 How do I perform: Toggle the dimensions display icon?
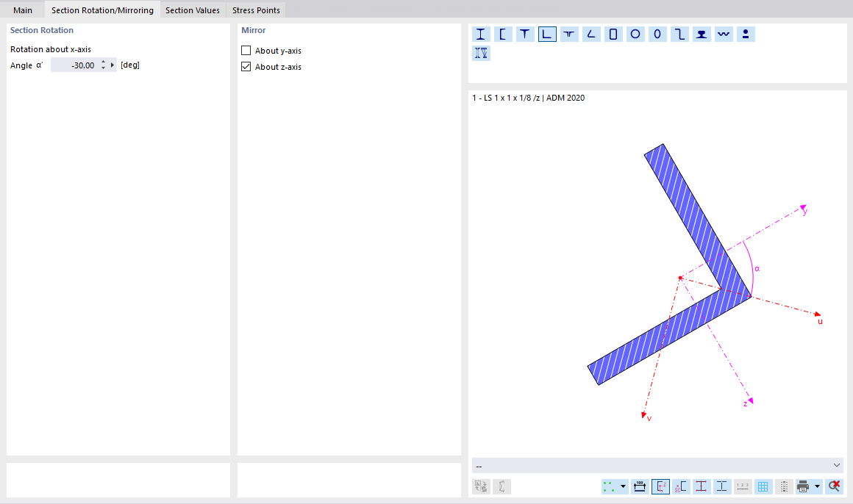pos(639,486)
